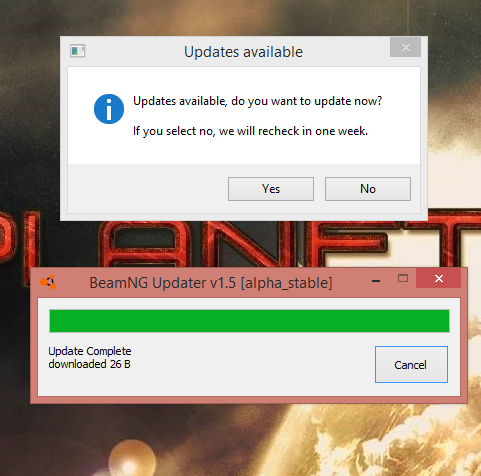Click the BeamNG orange logo icon
This screenshot has height=476, width=481.
48,282
